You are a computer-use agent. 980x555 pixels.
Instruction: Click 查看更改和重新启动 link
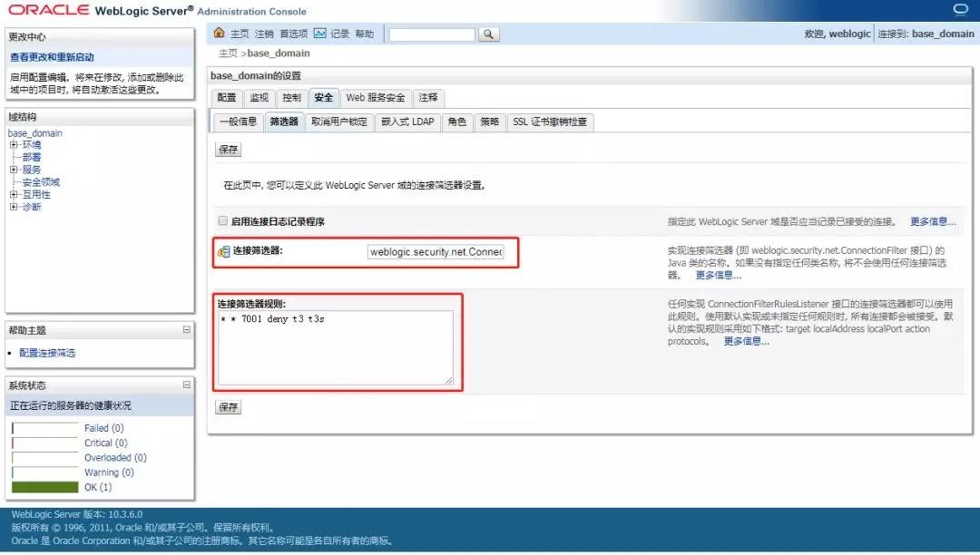[52, 57]
